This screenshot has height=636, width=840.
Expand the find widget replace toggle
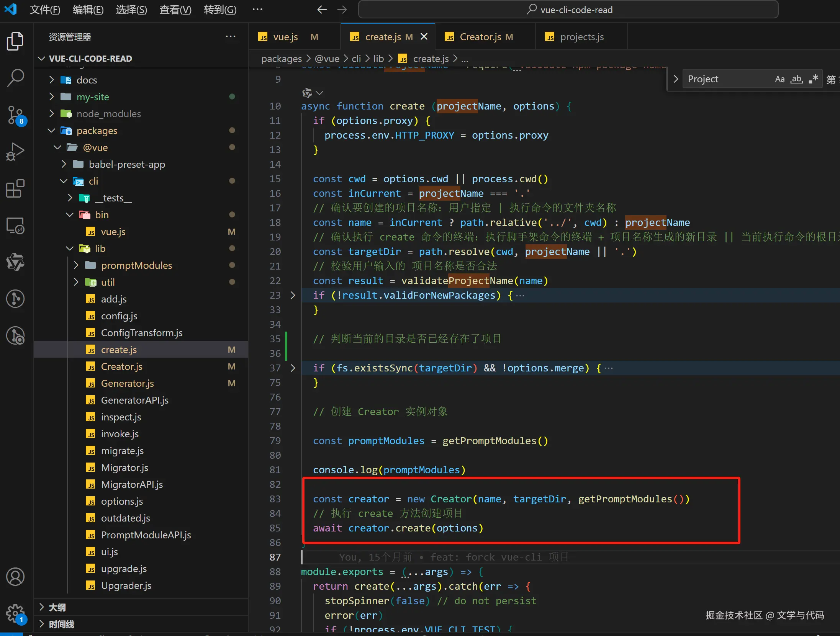(x=676, y=79)
